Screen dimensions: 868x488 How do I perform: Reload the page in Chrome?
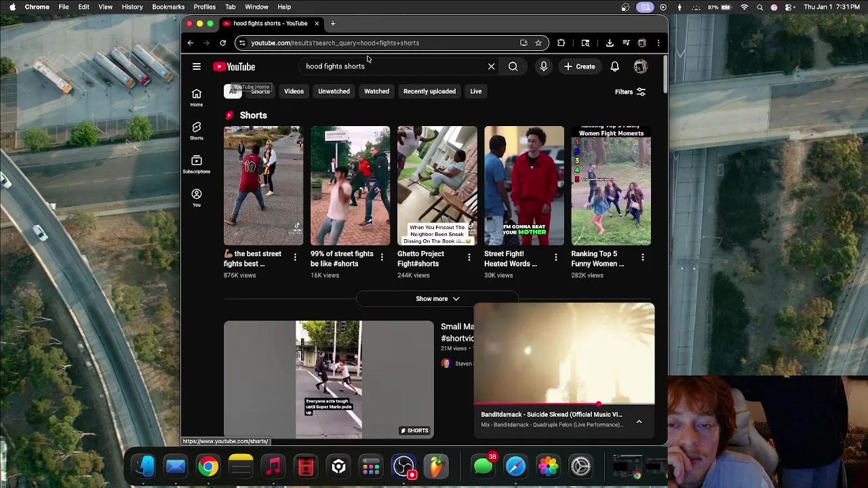222,43
